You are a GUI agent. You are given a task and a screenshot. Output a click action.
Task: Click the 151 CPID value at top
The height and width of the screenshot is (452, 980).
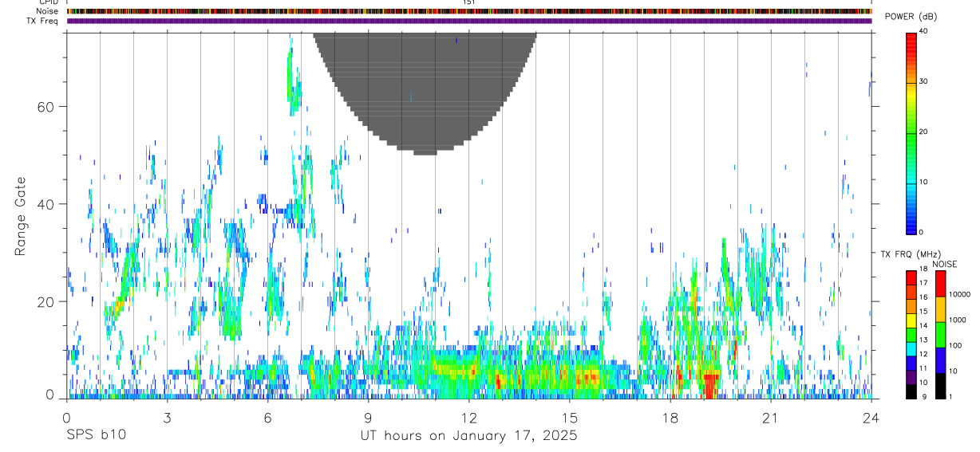pos(468,2)
